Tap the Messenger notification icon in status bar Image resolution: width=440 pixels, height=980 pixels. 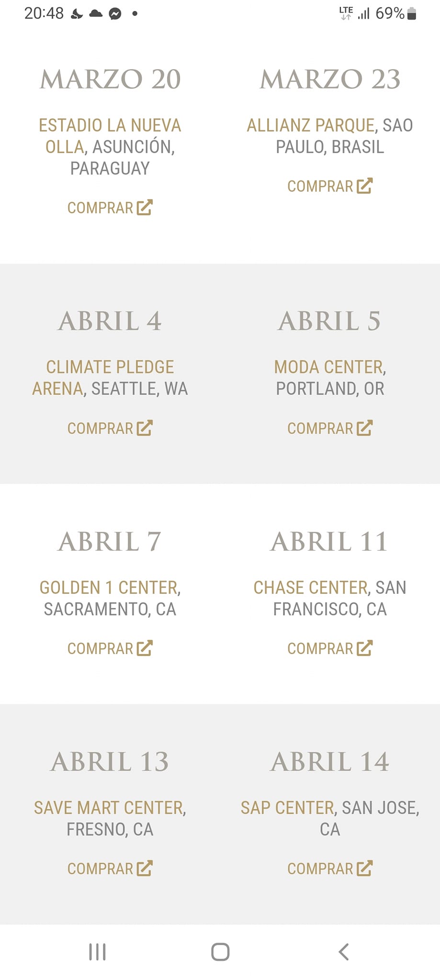point(115,14)
